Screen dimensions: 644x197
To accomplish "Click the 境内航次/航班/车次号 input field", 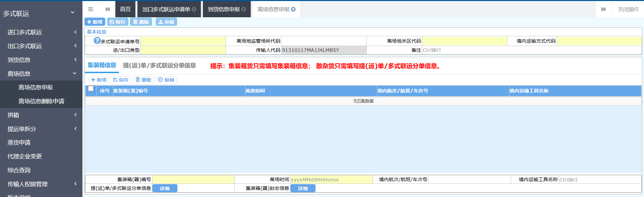I will 470,179.
